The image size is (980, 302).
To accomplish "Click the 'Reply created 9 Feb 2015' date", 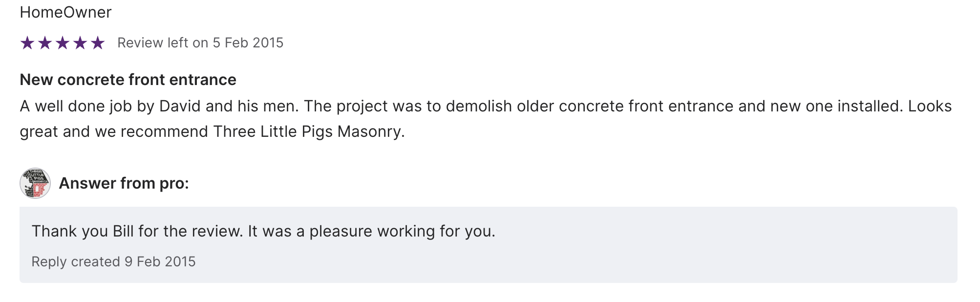I will click(x=113, y=262).
